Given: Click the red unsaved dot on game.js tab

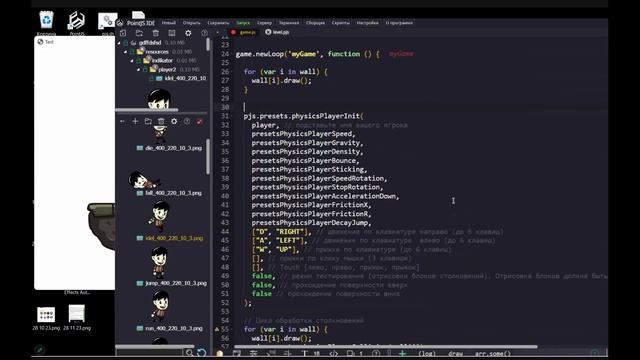Looking at the screenshot, I should coord(233,32).
